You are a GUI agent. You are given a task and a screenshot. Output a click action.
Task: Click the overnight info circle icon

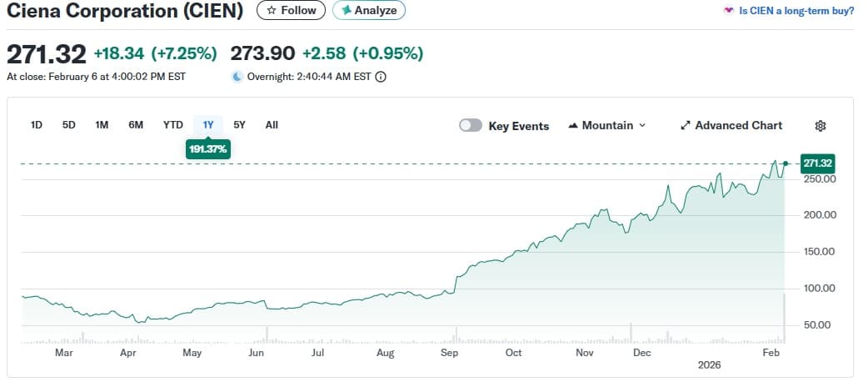click(x=381, y=77)
